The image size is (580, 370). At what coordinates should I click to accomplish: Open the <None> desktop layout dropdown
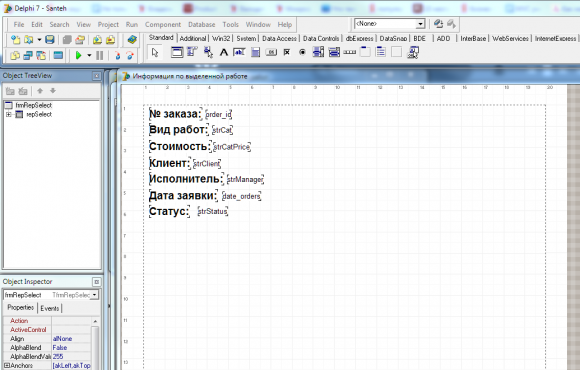tap(420, 24)
